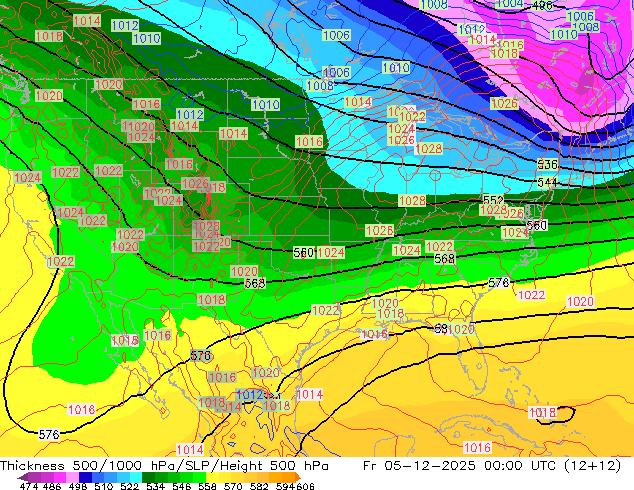Click the legend value 570

point(233,486)
